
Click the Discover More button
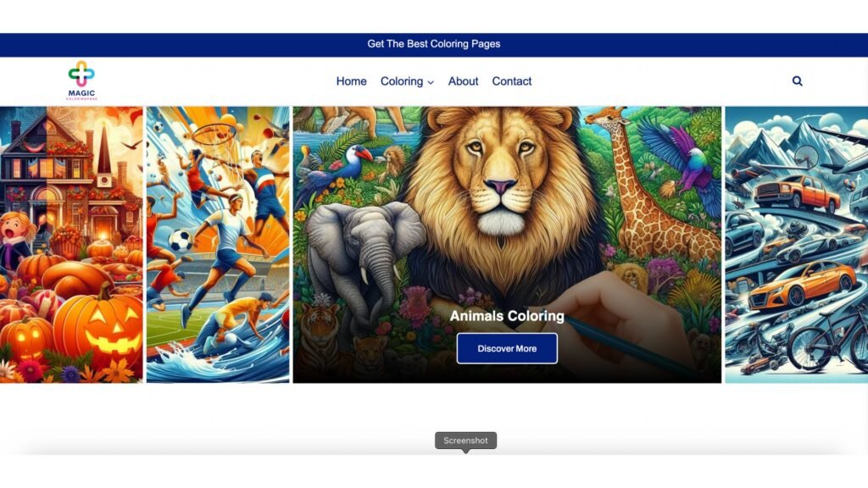507,348
